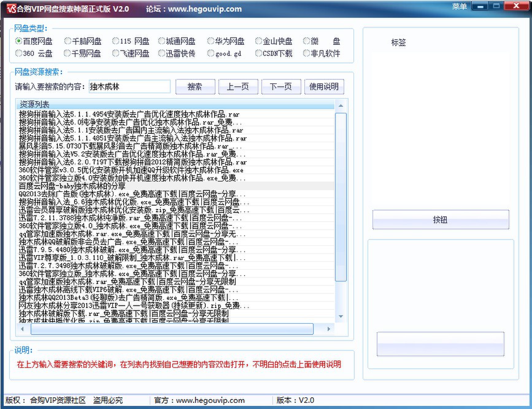
Task: Select row qq管家加速版独木成林.rar.exe
Action: pyautogui.click(x=175, y=234)
